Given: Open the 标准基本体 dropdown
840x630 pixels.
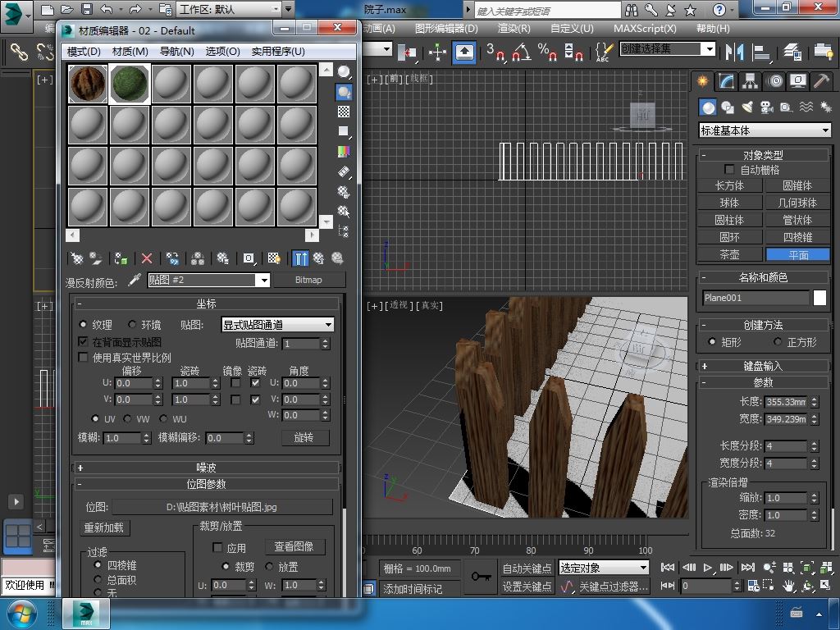Looking at the screenshot, I should (765, 130).
